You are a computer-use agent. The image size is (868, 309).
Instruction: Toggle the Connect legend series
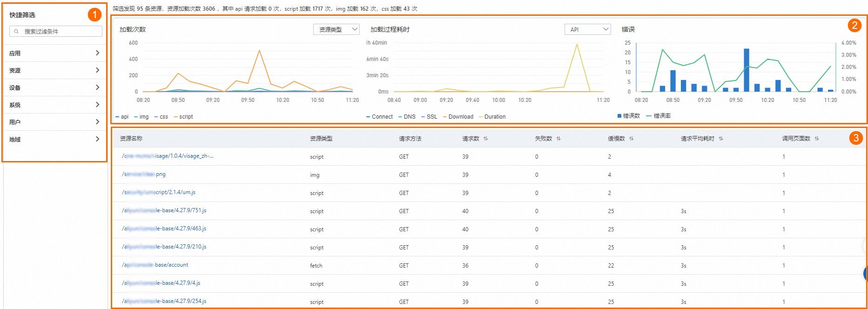(379, 117)
